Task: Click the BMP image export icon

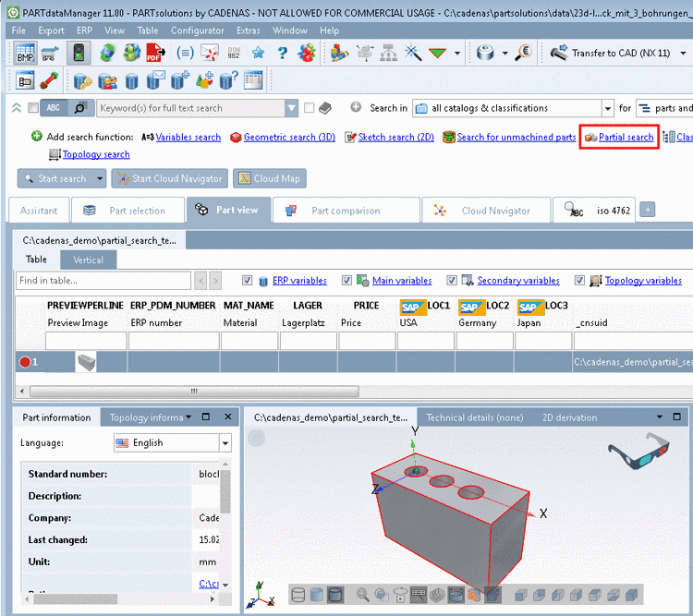Action: coord(23,53)
